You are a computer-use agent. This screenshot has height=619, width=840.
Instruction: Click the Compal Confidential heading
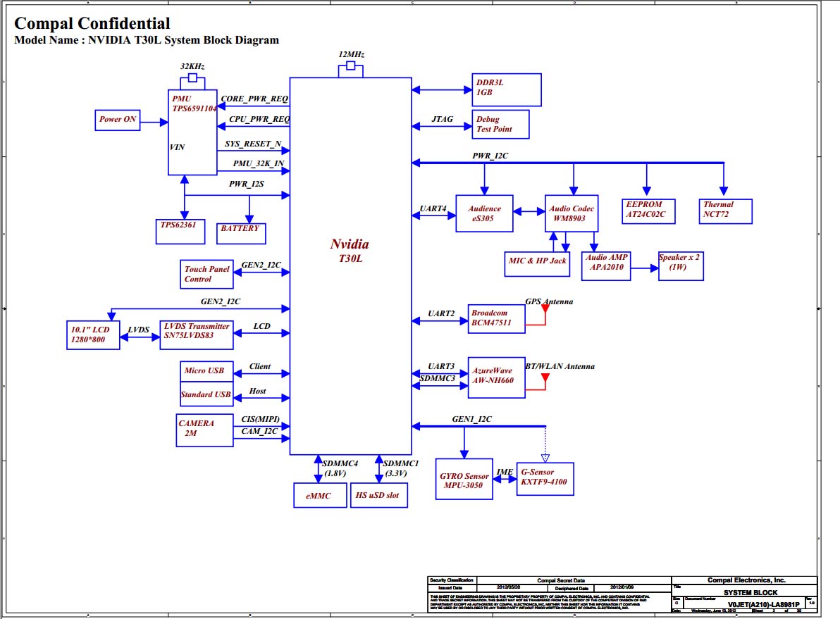[92, 23]
